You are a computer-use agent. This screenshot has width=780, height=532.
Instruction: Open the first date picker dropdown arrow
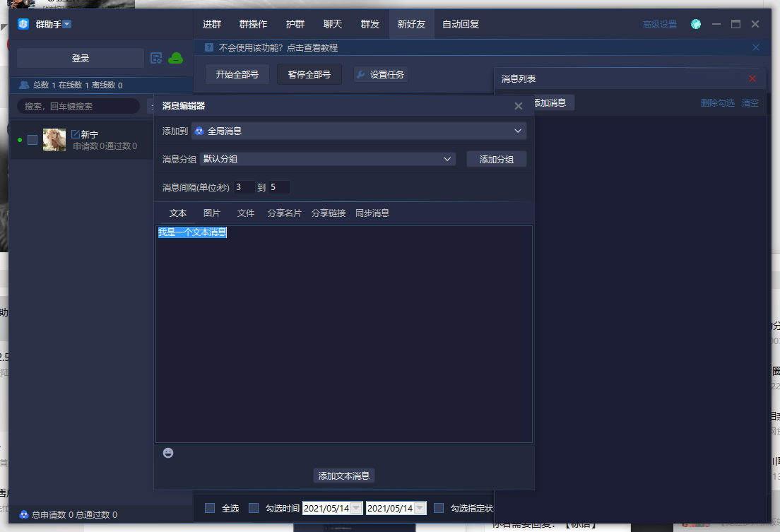[x=356, y=508]
